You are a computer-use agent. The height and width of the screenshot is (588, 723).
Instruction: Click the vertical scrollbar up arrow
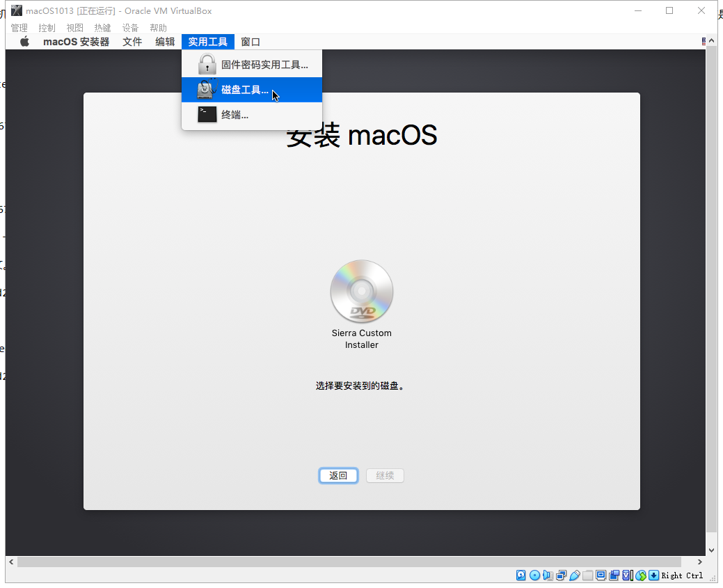(x=711, y=41)
